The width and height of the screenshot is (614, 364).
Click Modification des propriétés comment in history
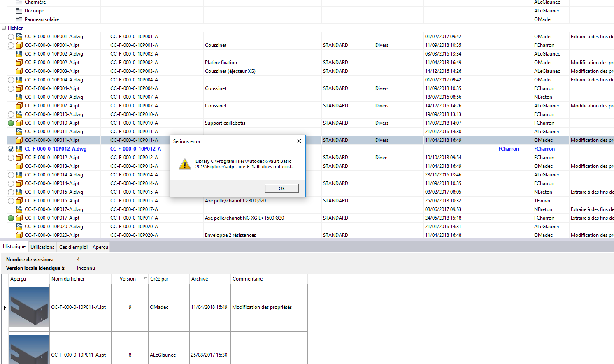click(x=262, y=307)
